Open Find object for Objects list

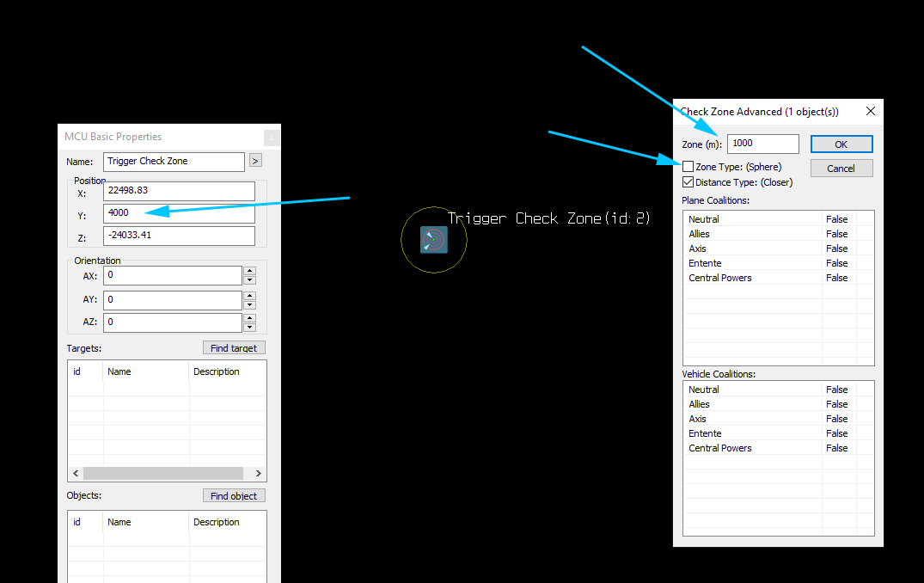234,496
